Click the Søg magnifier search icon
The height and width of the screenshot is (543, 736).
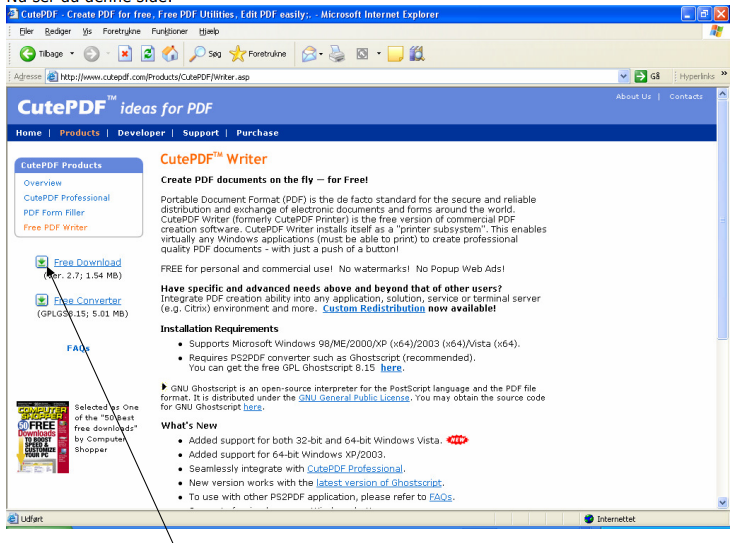click(x=197, y=54)
